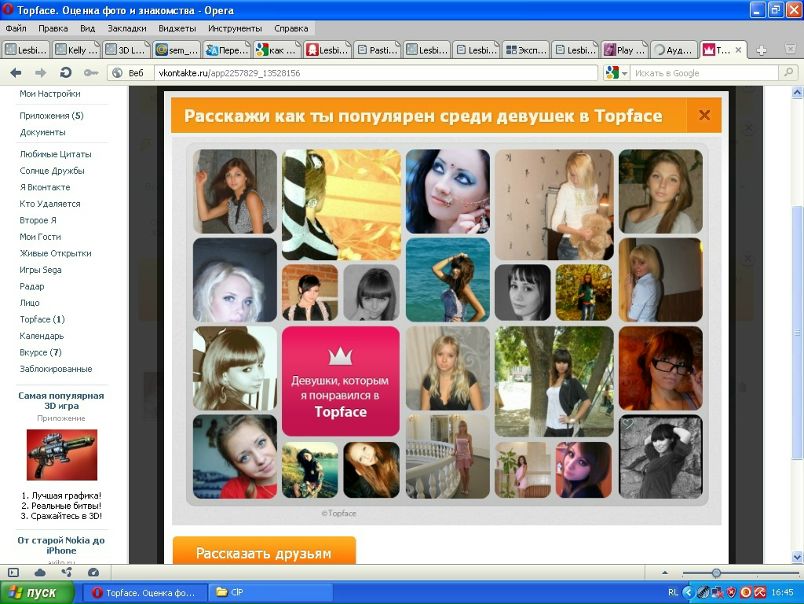Click the key (password wand) icon
The width and height of the screenshot is (804, 604).
coord(91,73)
